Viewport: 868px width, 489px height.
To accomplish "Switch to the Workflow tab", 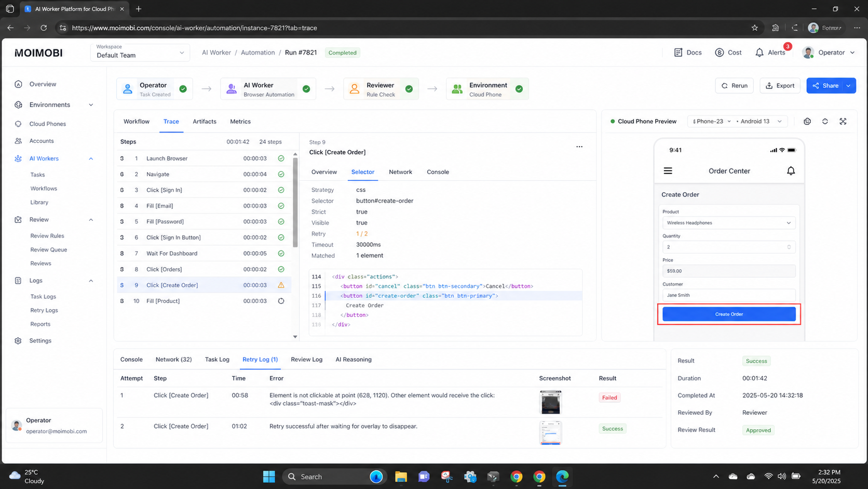I will (x=137, y=122).
